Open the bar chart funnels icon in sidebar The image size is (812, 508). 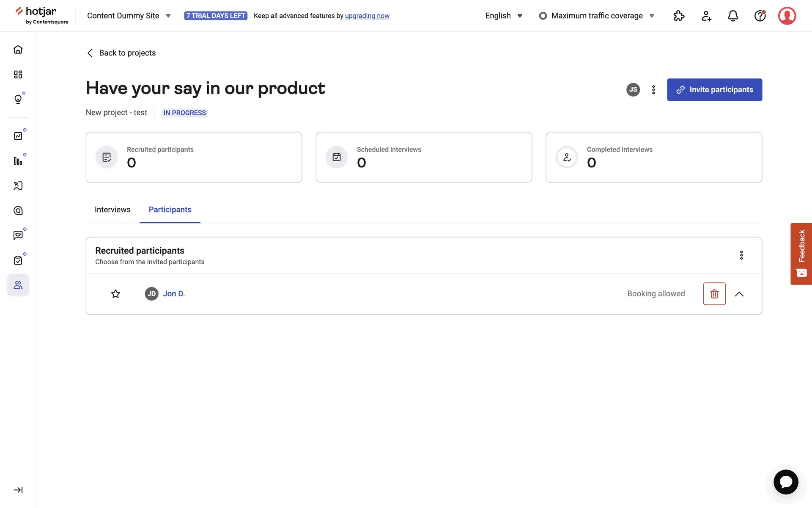click(18, 161)
